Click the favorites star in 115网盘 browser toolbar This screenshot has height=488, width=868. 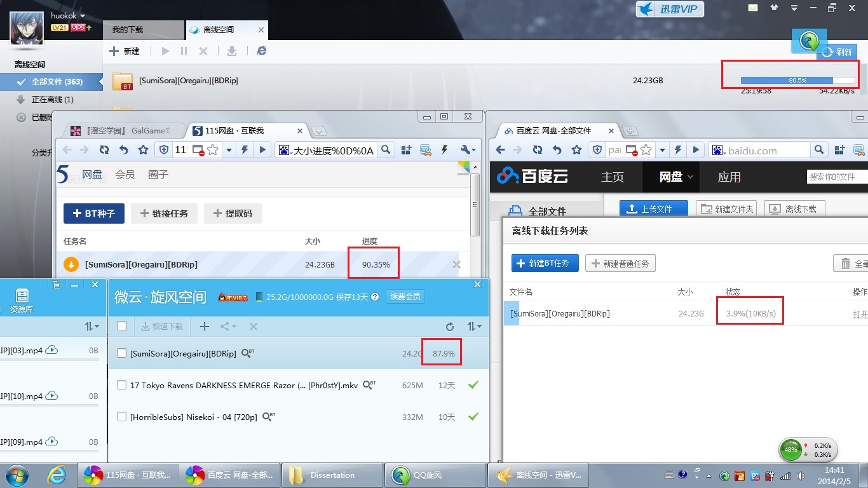click(x=144, y=150)
